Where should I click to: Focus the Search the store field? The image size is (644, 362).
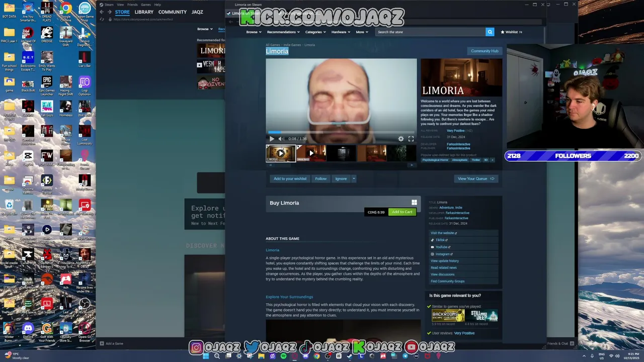pyautogui.click(x=431, y=32)
